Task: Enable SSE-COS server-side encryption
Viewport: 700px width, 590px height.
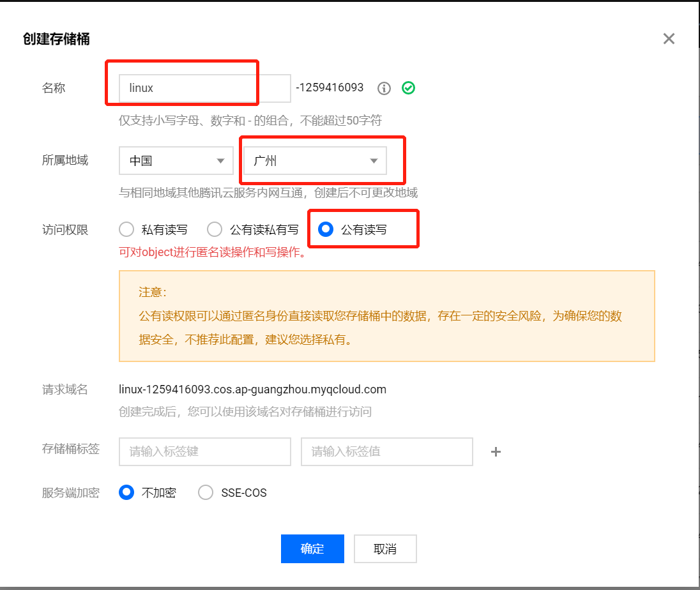Action: pos(206,492)
